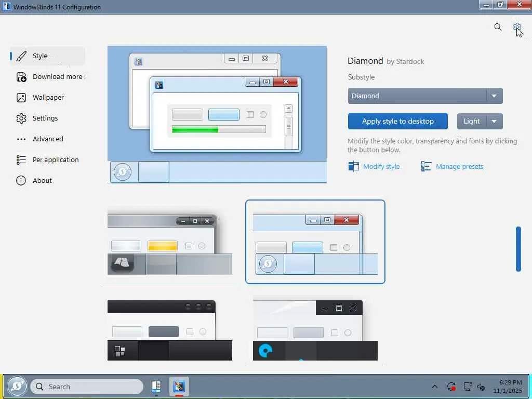Click the taskbar Search box
The height and width of the screenshot is (399, 532).
[87, 387]
